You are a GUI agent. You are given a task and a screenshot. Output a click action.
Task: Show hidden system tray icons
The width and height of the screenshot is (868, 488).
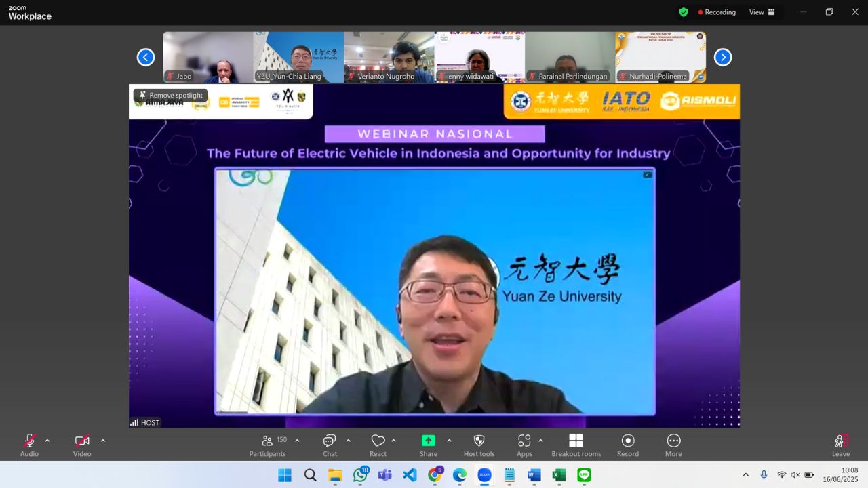[746, 475]
